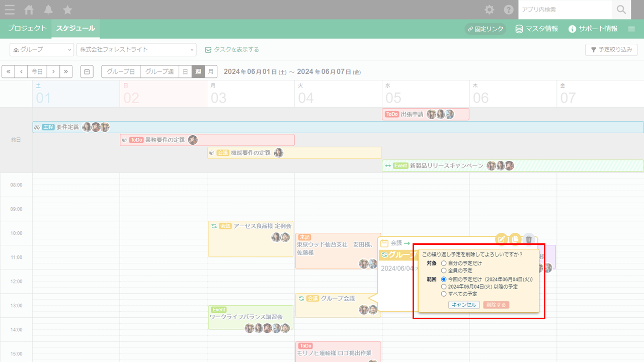The image size is (644, 362).
Task: Click the home icon in top bar
Action: [29, 10]
